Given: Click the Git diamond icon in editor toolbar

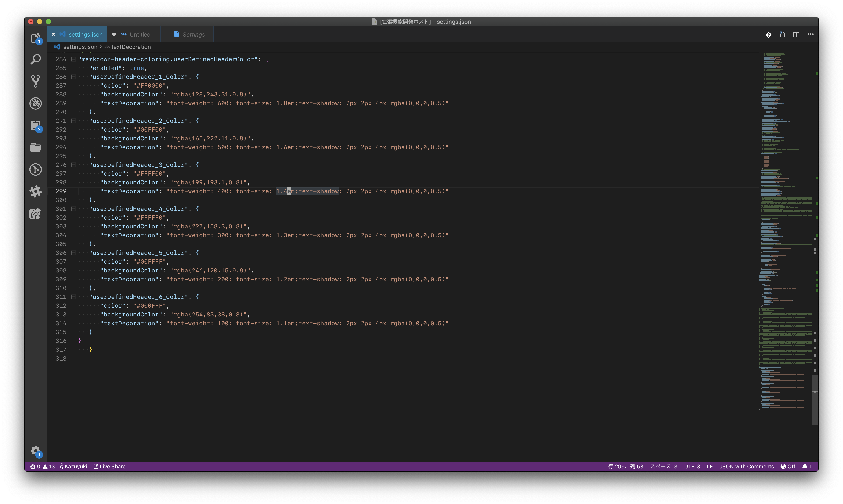Looking at the screenshot, I should (x=768, y=35).
